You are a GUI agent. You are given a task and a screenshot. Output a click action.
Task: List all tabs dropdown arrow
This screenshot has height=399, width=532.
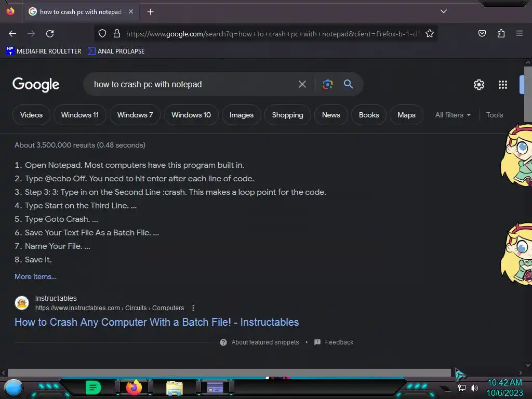(444, 11)
